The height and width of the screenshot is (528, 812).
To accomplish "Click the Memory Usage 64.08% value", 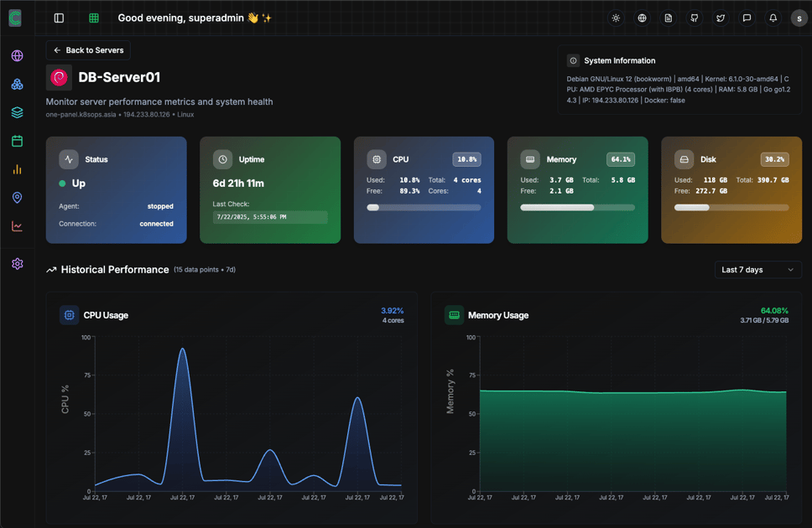I will coord(774,311).
